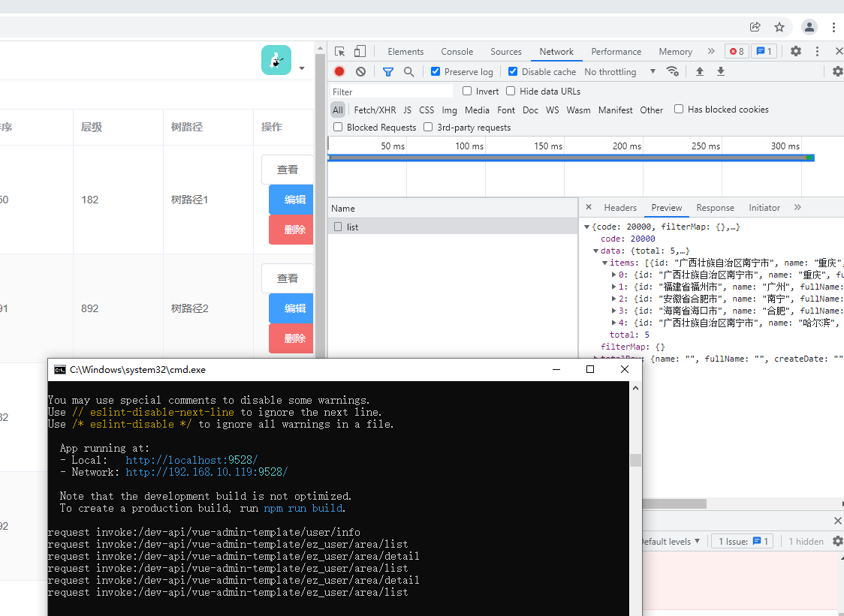Open console settings gear in drawer
Screen dimensions: 844x616
tap(837, 541)
